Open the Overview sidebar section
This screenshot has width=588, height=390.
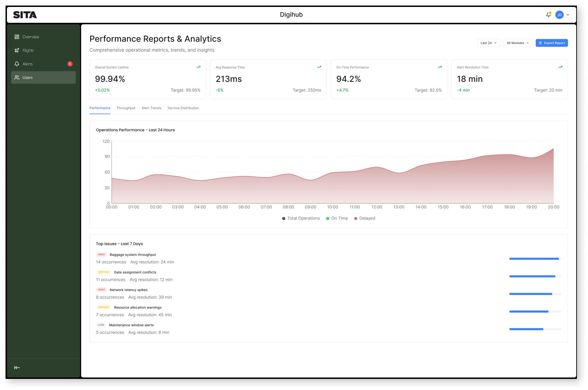pos(31,36)
